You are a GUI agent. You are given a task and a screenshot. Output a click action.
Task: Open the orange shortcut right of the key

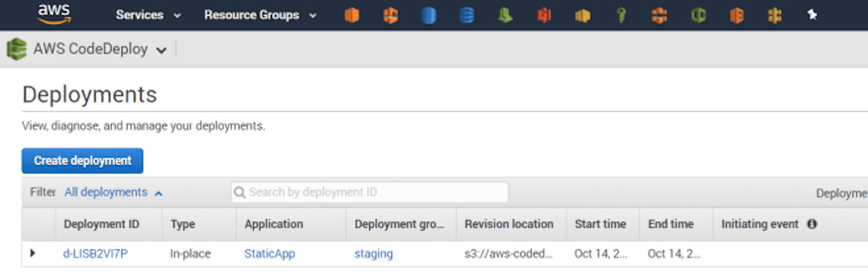(x=660, y=15)
